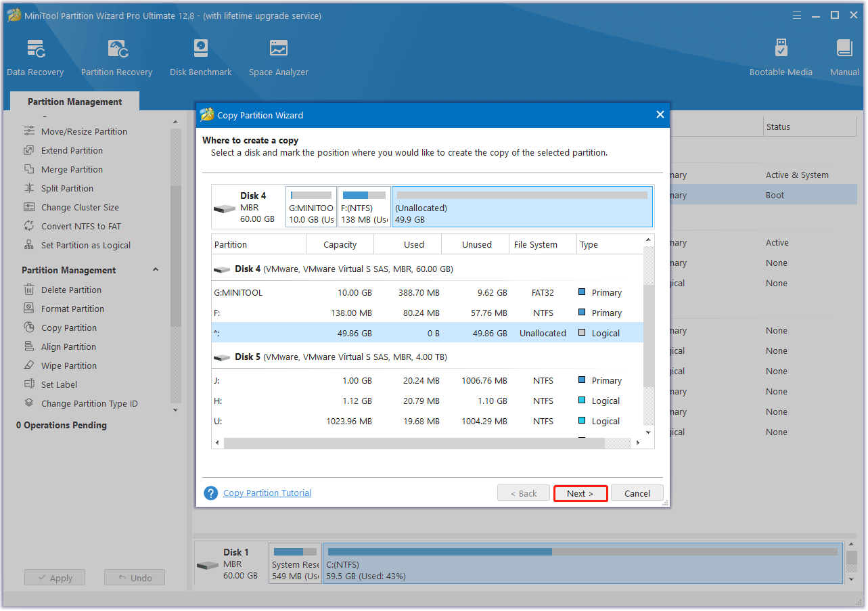This screenshot has width=868, height=611.
Task: Select Split Partition option
Action: pyautogui.click(x=67, y=188)
